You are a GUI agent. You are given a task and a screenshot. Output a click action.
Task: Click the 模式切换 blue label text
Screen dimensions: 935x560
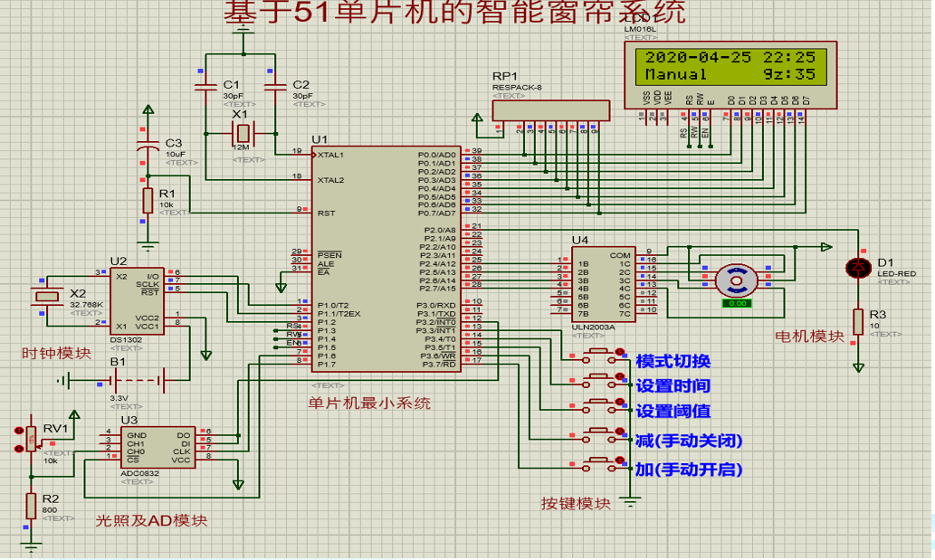(673, 362)
